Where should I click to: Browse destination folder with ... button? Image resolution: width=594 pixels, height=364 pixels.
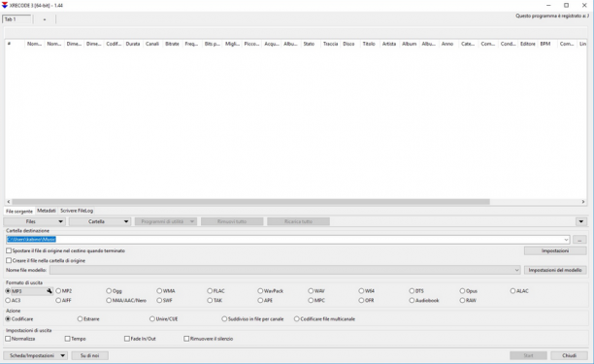pos(579,240)
